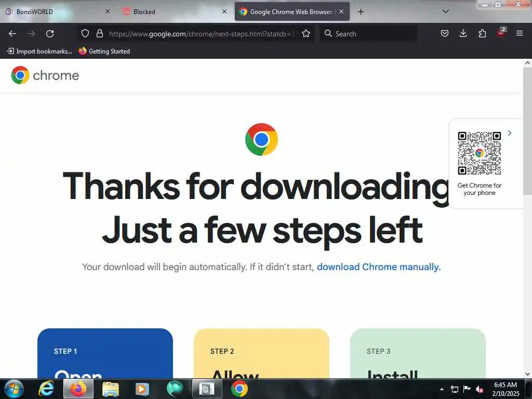Click the large Chrome logo above heading
Viewport: 532px width, 399px height.
point(261,139)
